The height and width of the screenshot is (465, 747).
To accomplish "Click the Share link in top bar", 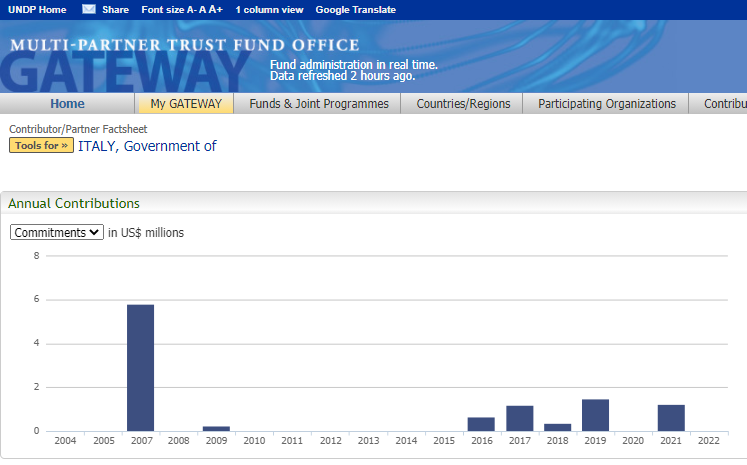I will [115, 10].
